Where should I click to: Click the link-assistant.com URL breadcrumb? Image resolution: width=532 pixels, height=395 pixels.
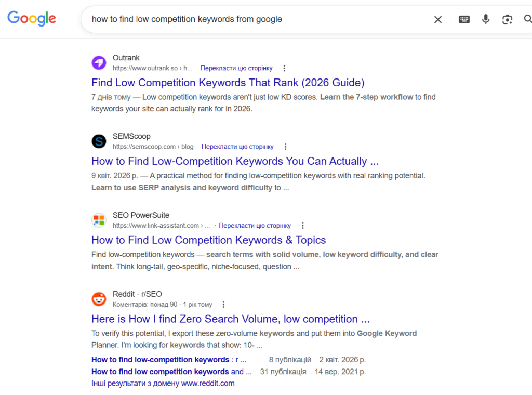(x=161, y=226)
